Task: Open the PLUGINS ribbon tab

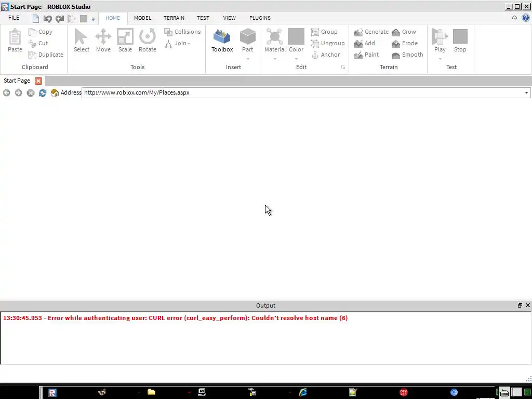Action: 260,18
